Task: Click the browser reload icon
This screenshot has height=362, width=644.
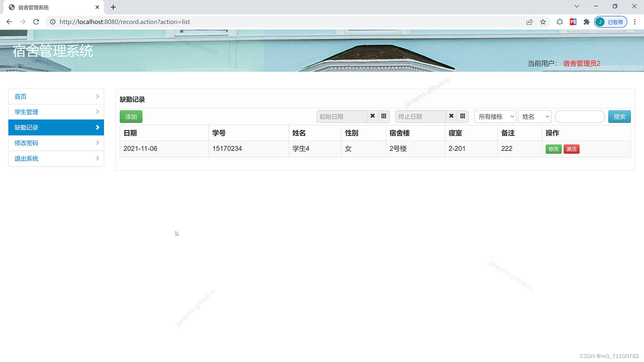Action: 36,22
